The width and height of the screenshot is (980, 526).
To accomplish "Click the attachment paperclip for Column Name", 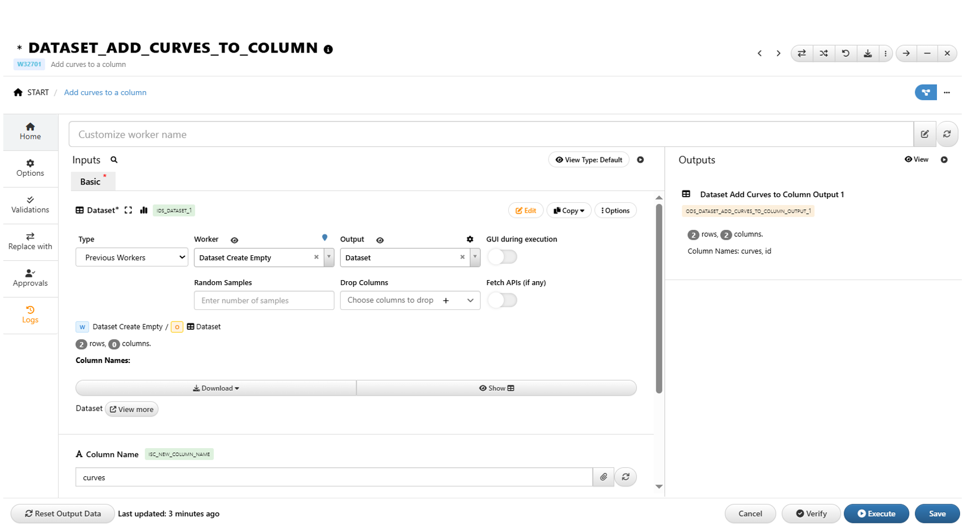I will [603, 477].
